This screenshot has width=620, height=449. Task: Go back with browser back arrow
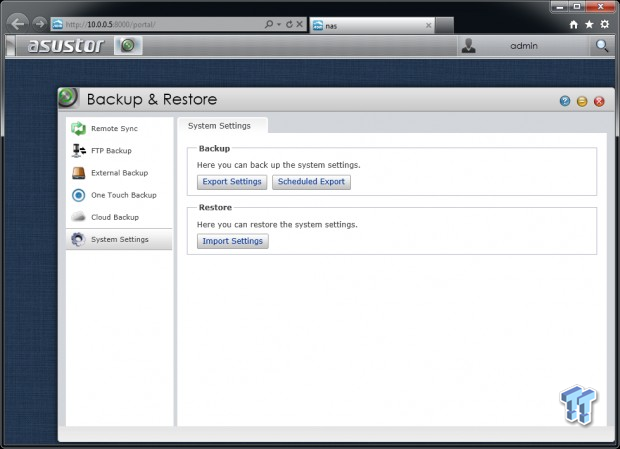click(x=17, y=24)
